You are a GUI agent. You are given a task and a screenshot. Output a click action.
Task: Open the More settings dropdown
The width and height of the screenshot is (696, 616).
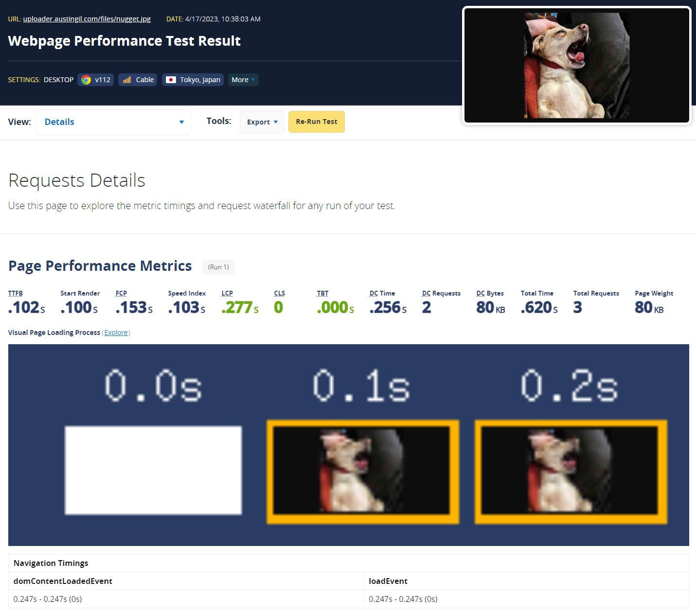[243, 80]
